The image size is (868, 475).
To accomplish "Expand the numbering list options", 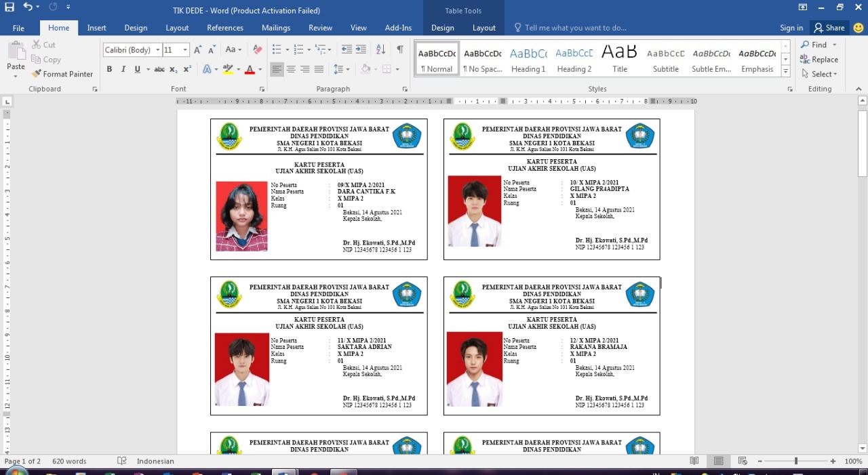I will click(309, 50).
